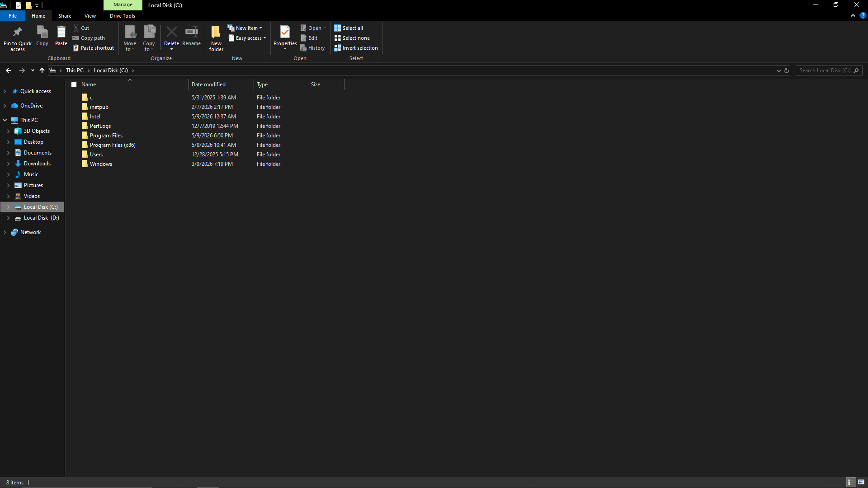This screenshot has height=488, width=868.
Task: Open the Help question mark icon
Action: (x=863, y=15)
